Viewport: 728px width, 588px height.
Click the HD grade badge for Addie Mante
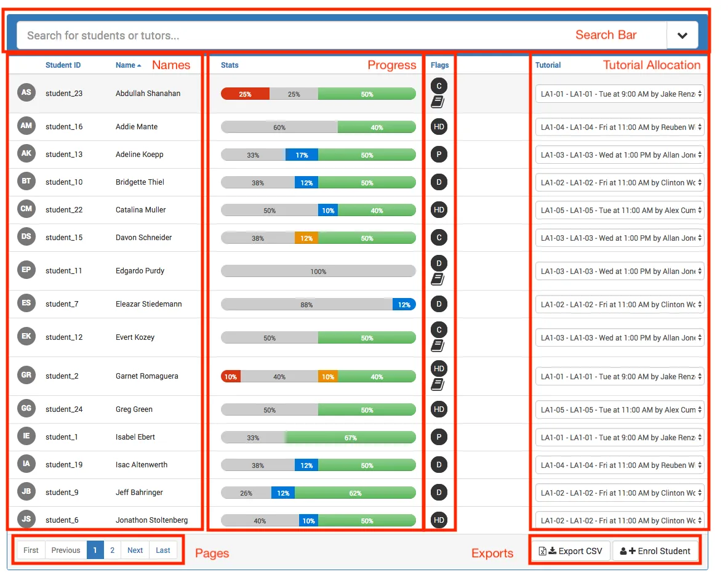tap(439, 127)
